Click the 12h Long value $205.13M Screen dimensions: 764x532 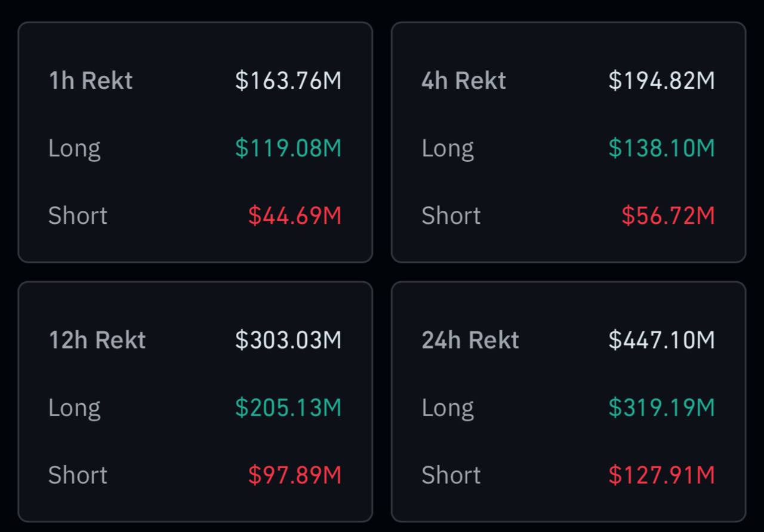pos(288,407)
